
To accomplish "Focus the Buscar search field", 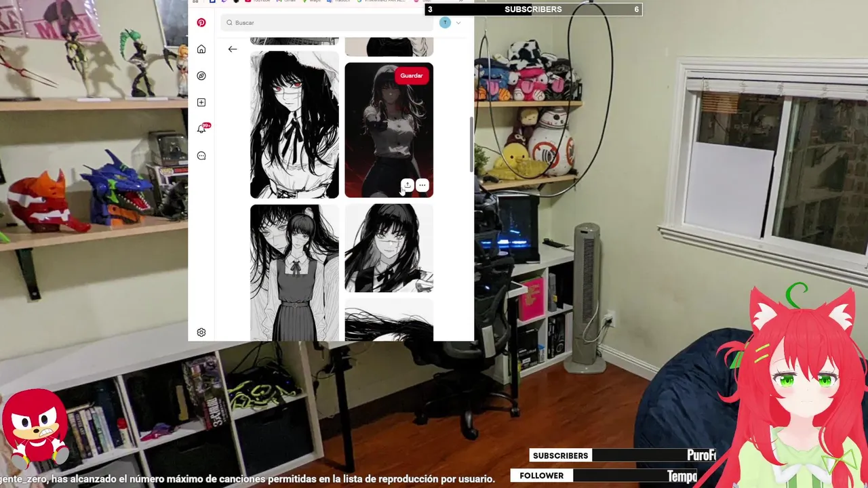I will (x=327, y=22).
